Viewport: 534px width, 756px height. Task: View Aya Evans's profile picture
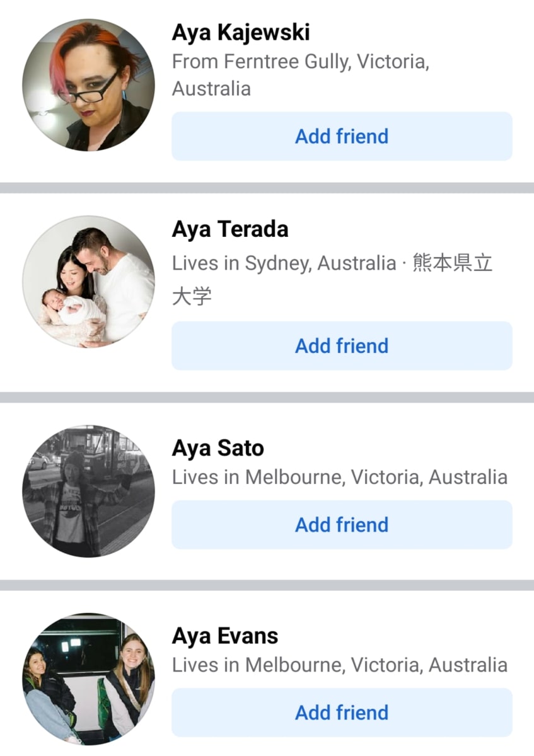coord(88,679)
